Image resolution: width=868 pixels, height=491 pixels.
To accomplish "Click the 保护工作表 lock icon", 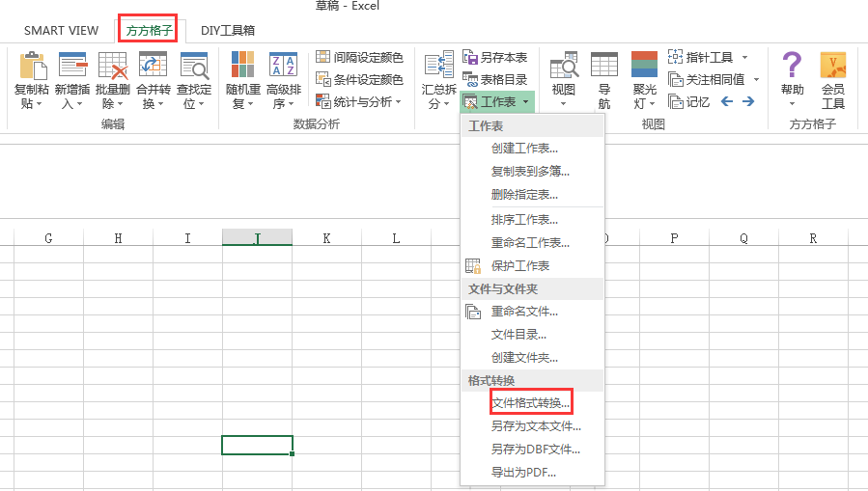I will (473, 266).
